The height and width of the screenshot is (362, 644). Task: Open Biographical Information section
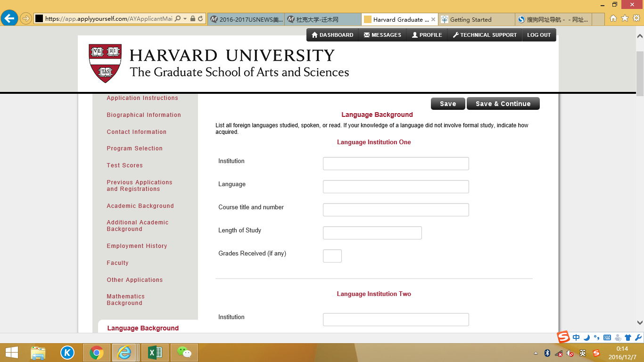click(144, 115)
